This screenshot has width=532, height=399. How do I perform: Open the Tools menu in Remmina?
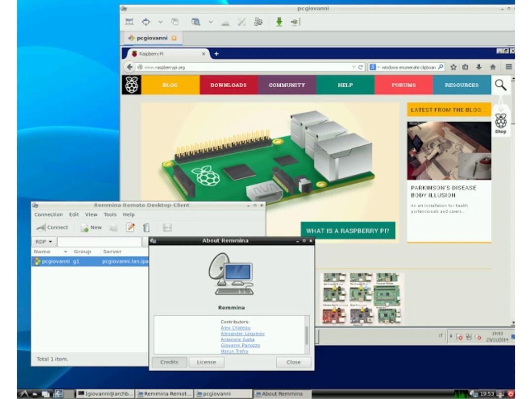(x=110, y=214)
